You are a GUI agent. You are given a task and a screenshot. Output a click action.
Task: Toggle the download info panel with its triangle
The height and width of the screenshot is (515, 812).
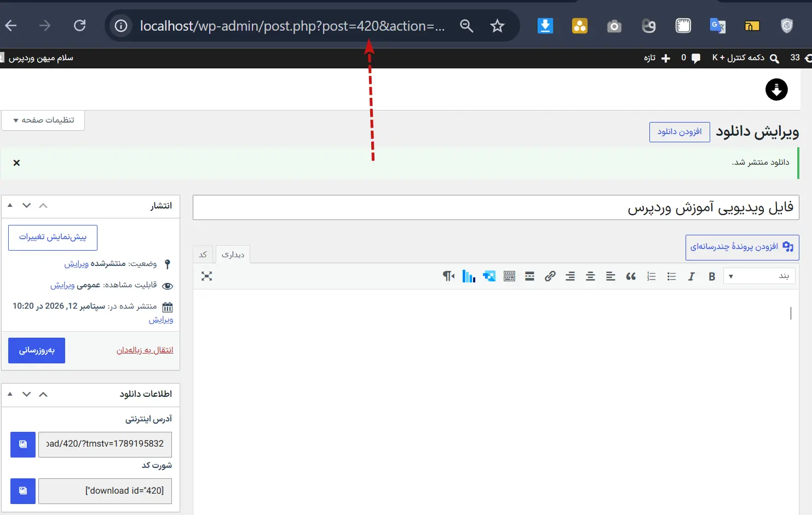point(10,394)
